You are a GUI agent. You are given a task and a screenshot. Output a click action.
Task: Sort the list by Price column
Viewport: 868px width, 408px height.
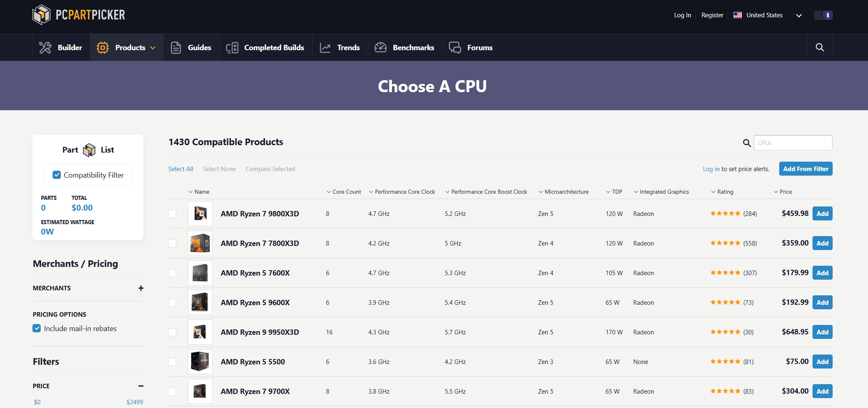pyautogui.click(x=785, y=192)
